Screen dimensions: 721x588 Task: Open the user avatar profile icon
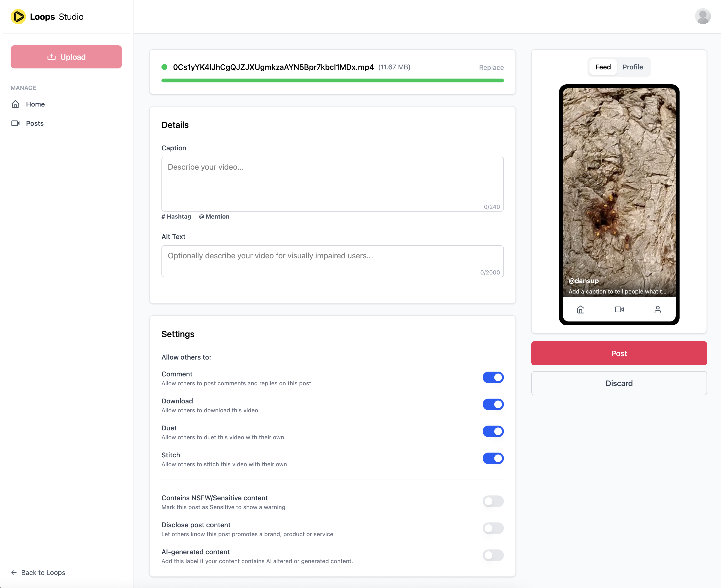702,16
